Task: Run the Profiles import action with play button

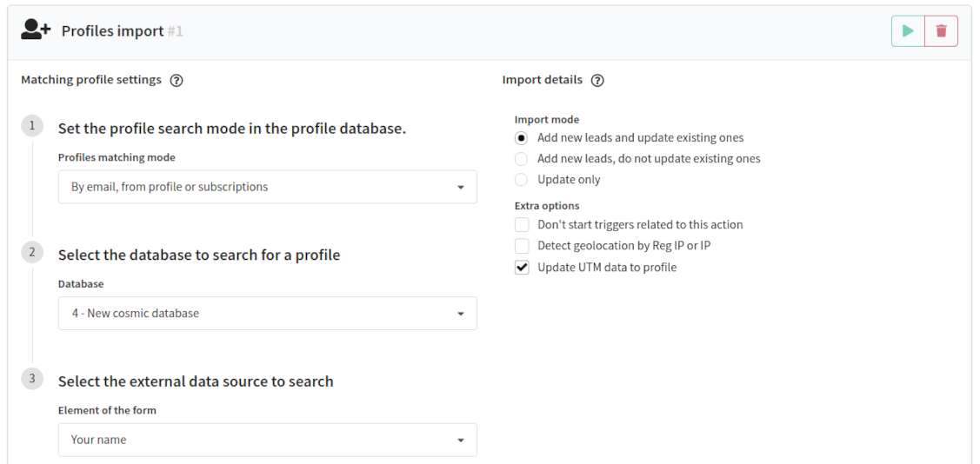Action: (x=908, y=31)
